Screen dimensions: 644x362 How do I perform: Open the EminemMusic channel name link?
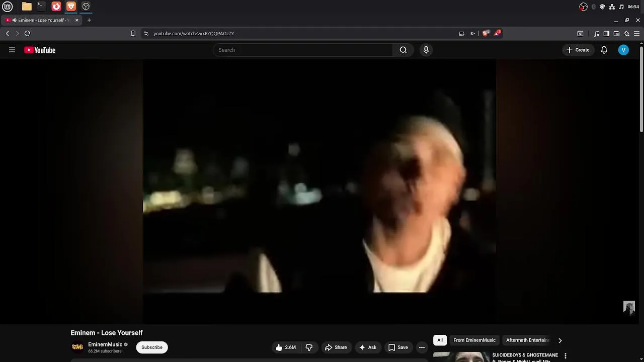coord(105,344)
